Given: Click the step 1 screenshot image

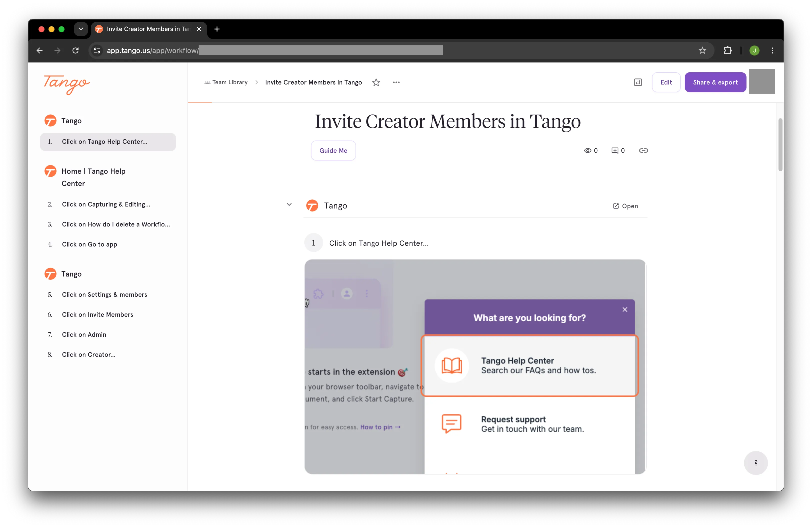Looking at the screenshot, I should click(x=475, y=367).
